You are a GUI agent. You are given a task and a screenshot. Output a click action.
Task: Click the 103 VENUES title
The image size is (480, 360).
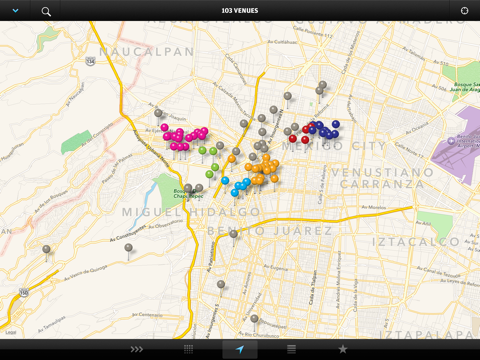pos(240,11)
